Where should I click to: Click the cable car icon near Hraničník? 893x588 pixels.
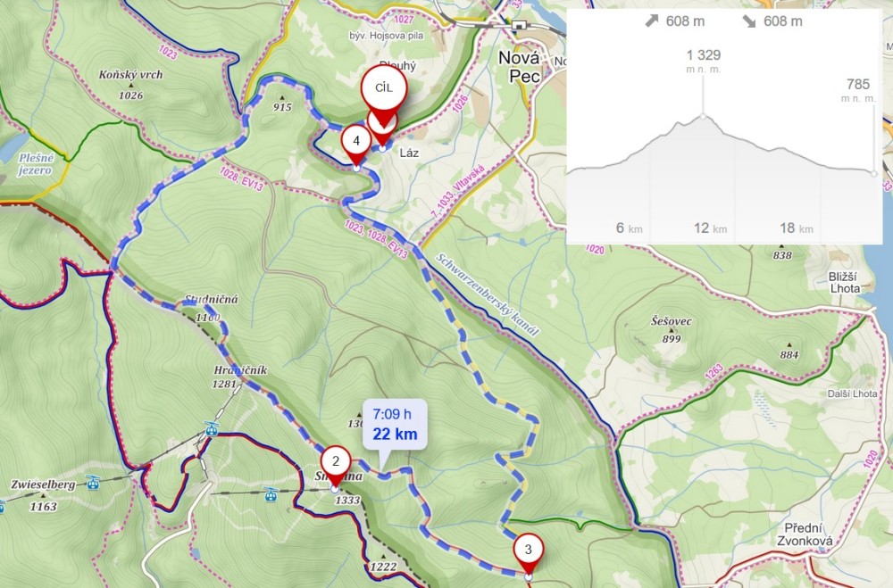tap(212, 428)
